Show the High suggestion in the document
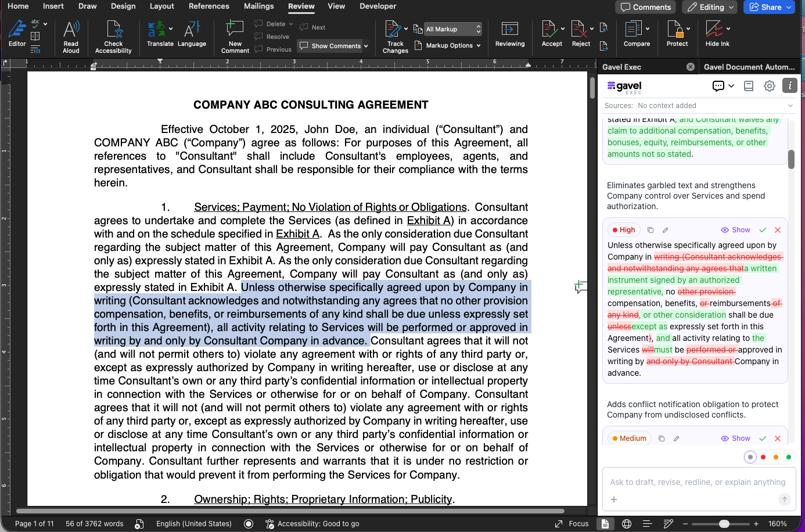 [735, 230]
